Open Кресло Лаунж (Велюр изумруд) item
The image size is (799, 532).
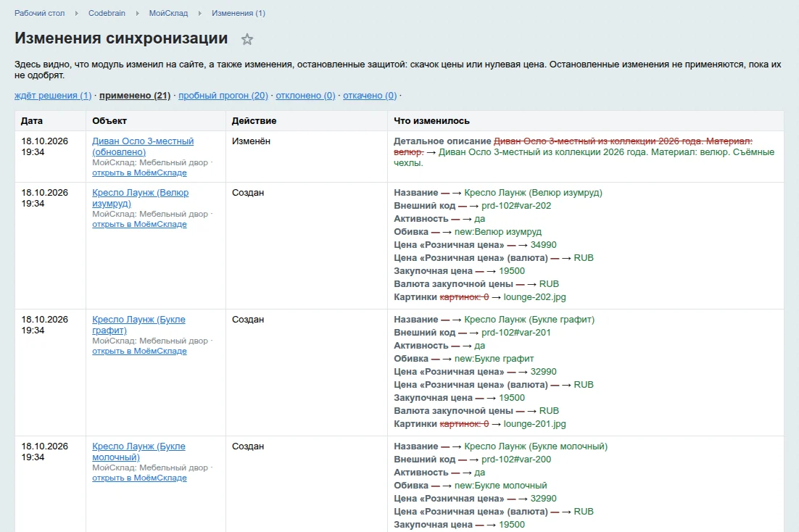click(140, 198)
